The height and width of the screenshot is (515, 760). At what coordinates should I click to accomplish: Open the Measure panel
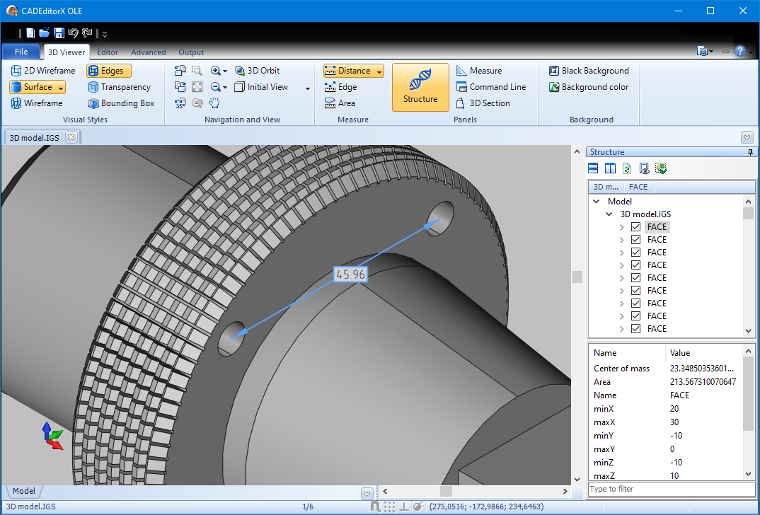pos(479,71)
